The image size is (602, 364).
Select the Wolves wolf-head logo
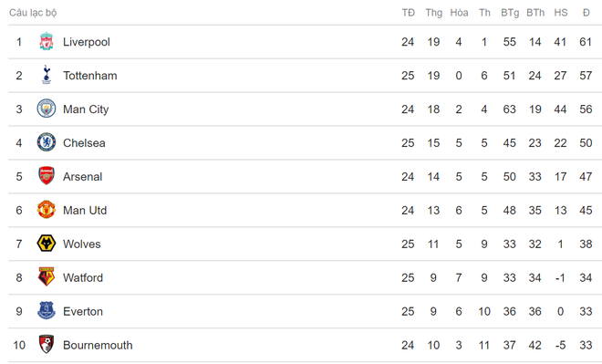pos(47,244)
